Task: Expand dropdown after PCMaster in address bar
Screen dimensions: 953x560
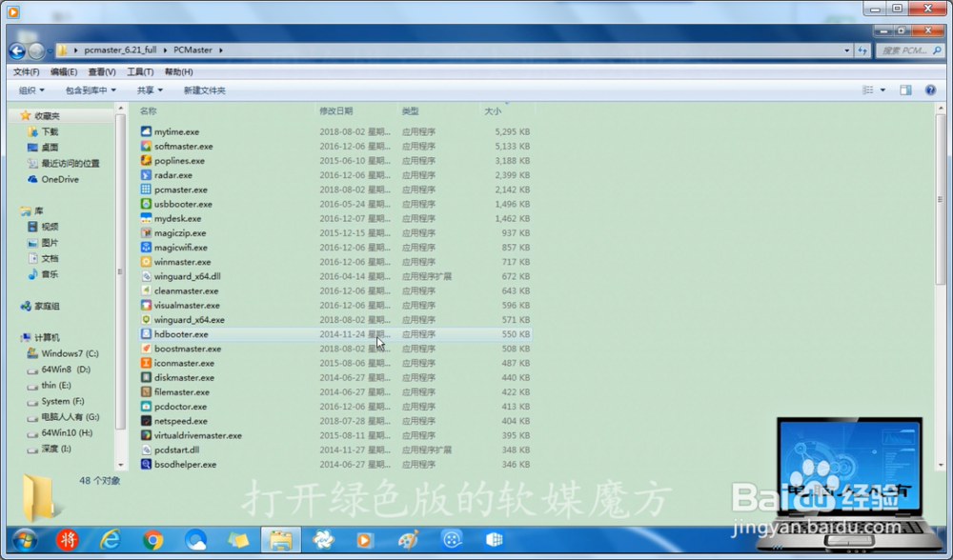Action: point(221,50)
